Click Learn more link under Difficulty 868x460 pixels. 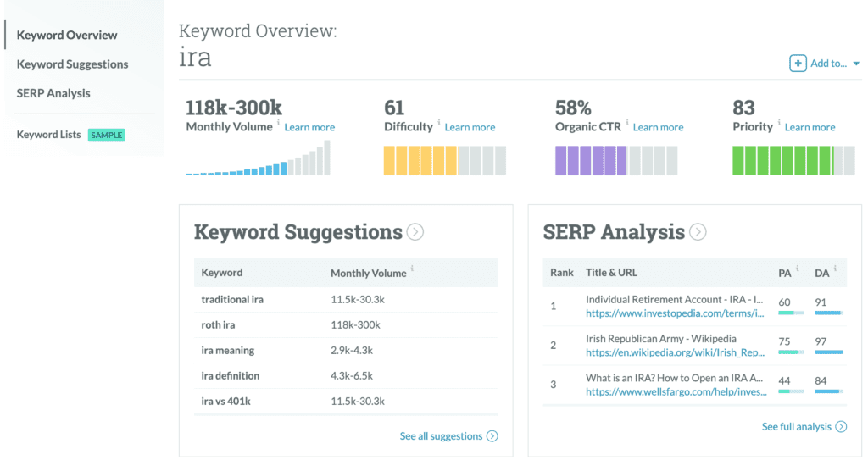[x=470, y=127]
